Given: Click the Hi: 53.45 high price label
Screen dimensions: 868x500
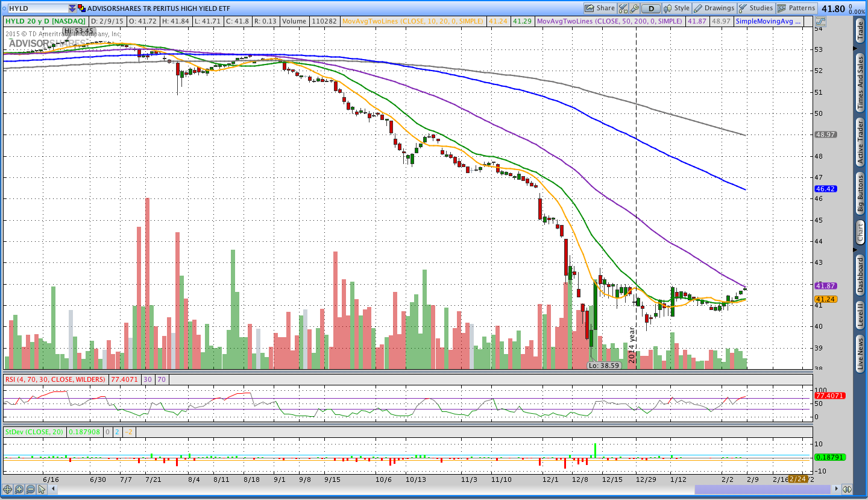Looking at the screenshot, I should pos(79,31).
